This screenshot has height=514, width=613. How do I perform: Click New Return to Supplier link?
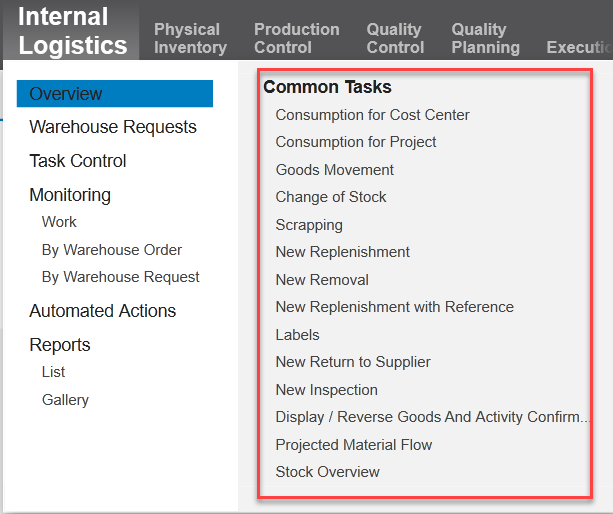pos(353,362)
